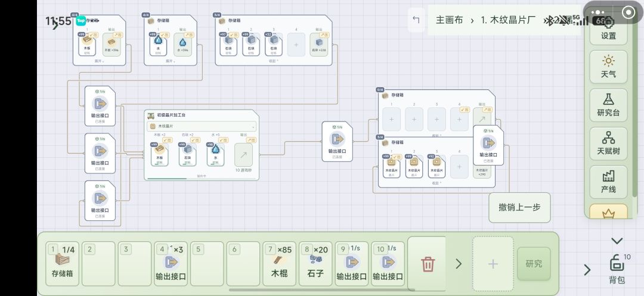Expand the water storage box via 展开

169,61
